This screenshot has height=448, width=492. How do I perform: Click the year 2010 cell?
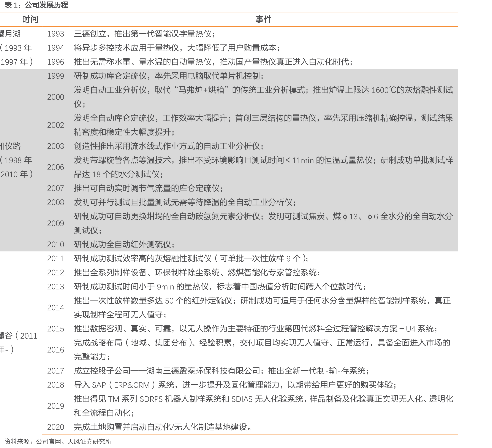56,245
